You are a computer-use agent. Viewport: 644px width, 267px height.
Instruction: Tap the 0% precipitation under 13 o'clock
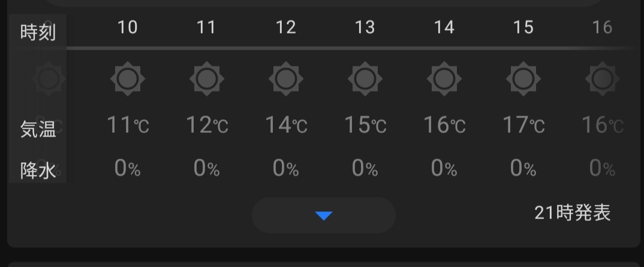click(365, 169)
